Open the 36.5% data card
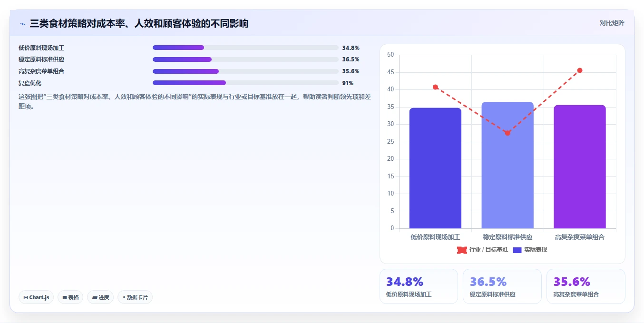 pyautogui.click(x=502, y=286)
